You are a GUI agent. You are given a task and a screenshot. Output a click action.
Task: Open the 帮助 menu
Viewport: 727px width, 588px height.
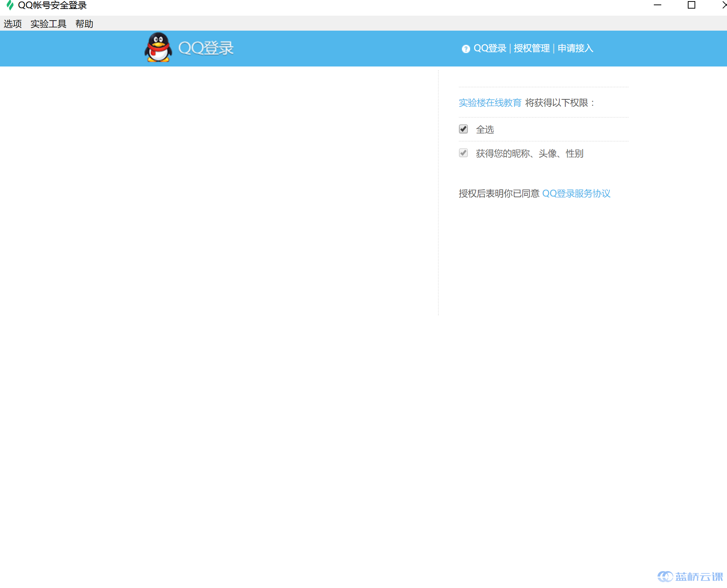tap(84, 24)
